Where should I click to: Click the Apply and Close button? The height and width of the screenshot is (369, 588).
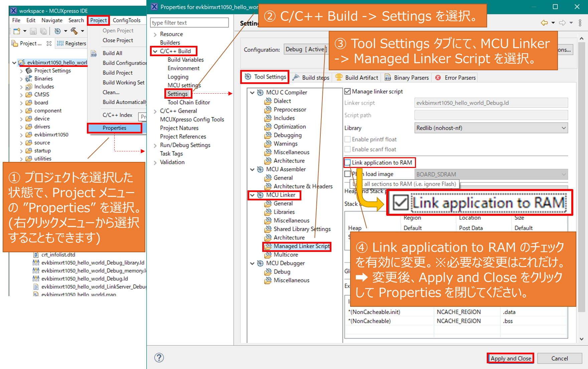pyautogui.click(x=510, y=358)
